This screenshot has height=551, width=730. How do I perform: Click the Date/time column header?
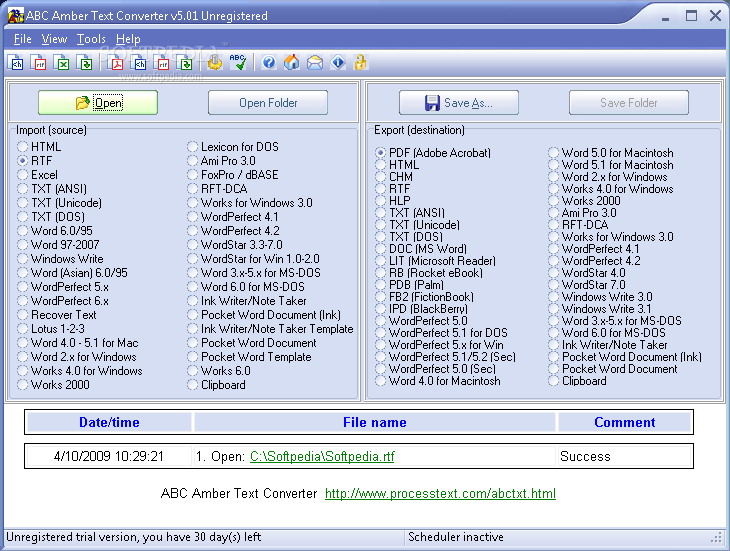109,422
